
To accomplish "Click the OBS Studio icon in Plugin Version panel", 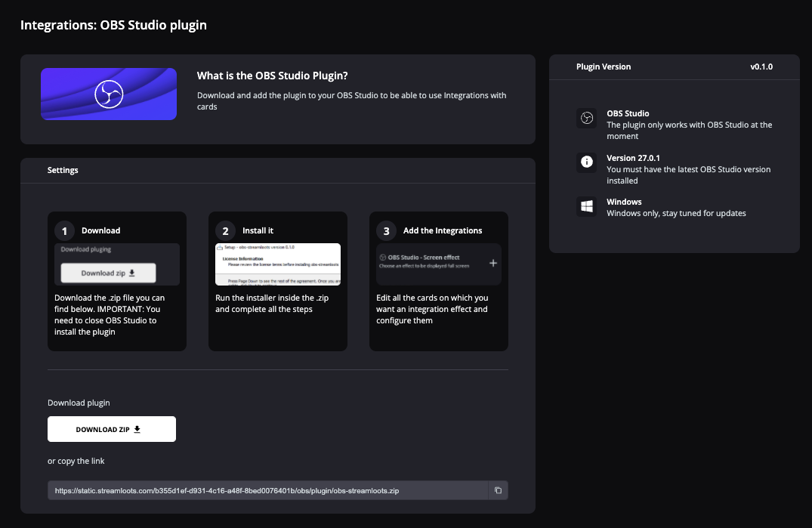I will point(586,118).
